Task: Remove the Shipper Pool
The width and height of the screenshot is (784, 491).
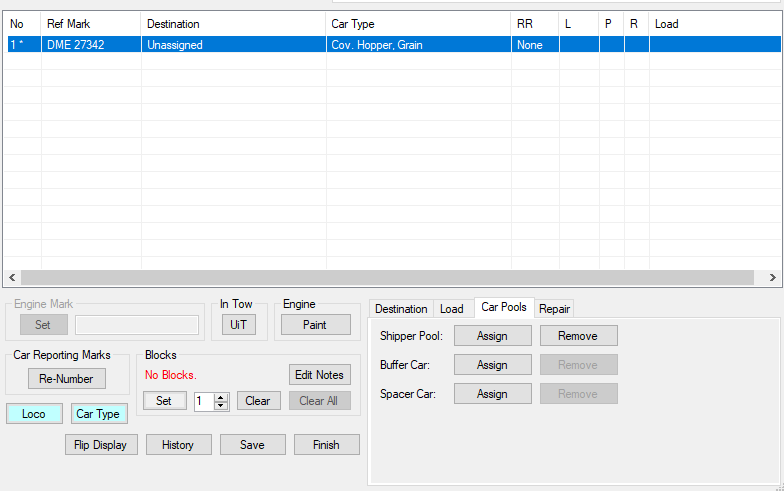Action: [578, 336]
